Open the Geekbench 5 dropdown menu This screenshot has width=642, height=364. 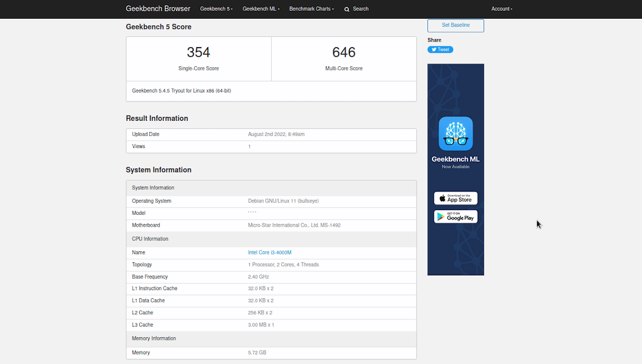coord(216,9)
